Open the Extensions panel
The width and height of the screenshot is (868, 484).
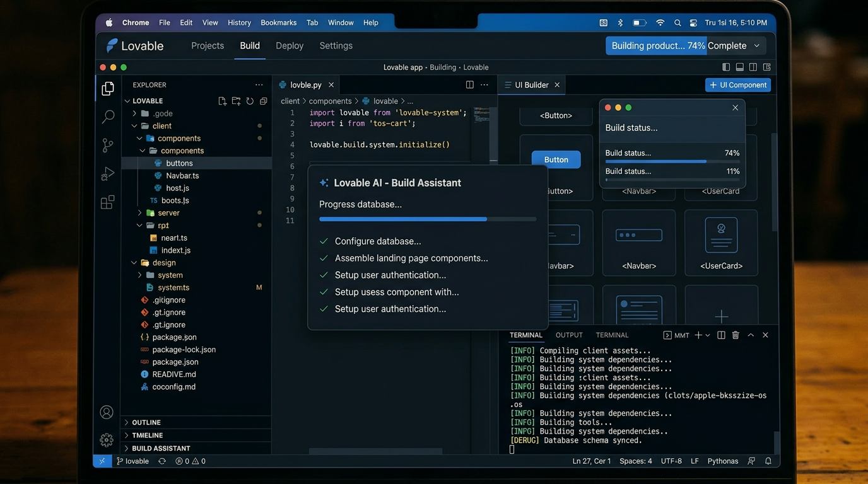(107, 202)
